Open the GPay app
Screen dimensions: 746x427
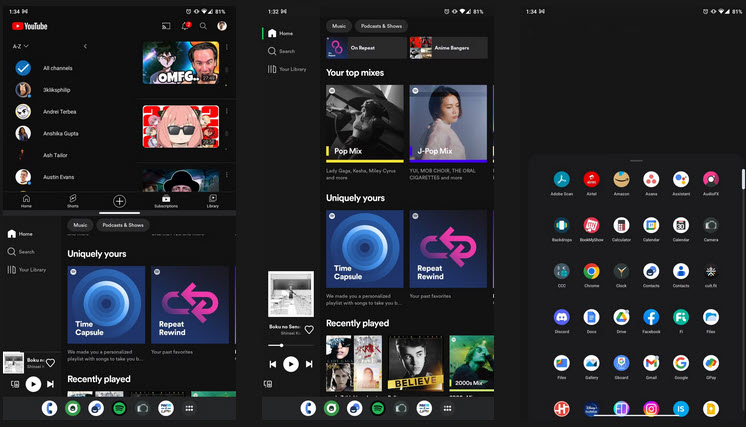tap(711, 363)
